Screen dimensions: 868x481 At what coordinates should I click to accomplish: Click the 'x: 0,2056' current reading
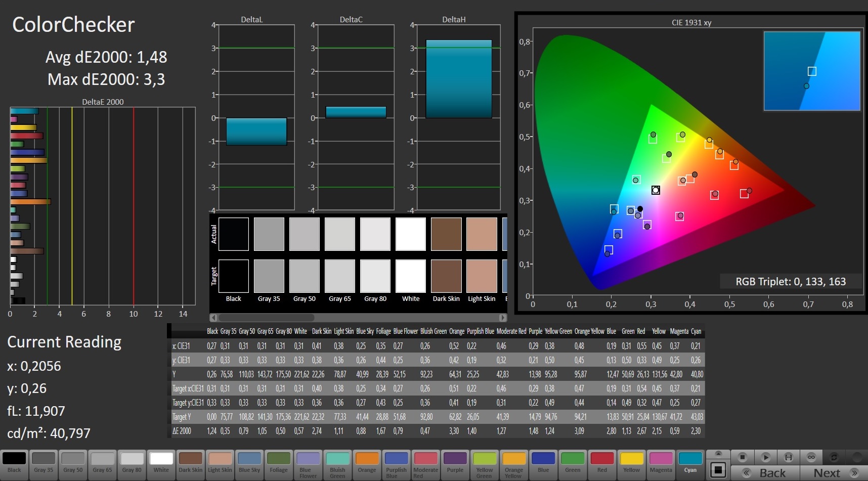34,366
